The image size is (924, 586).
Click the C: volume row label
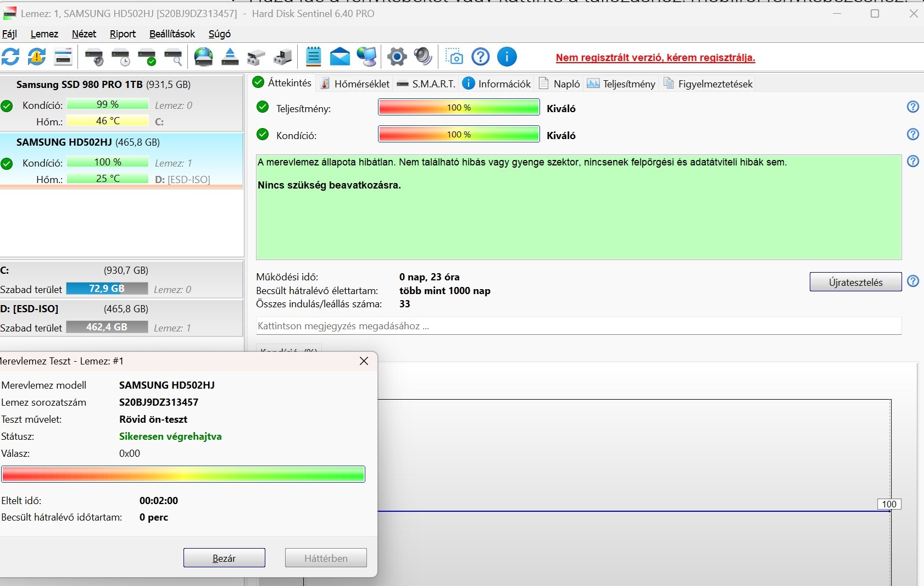click(5, 270)
